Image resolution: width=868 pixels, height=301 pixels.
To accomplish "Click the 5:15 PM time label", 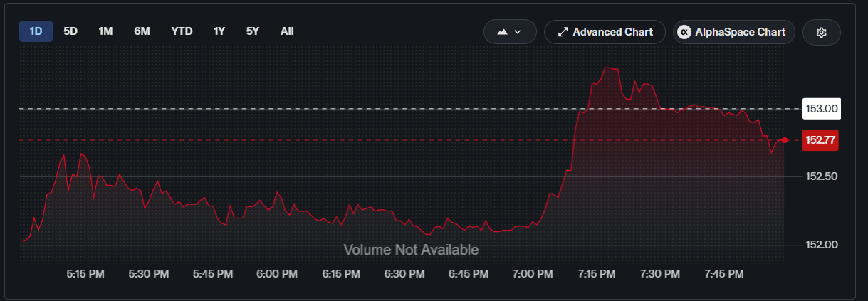I will 85,273.
